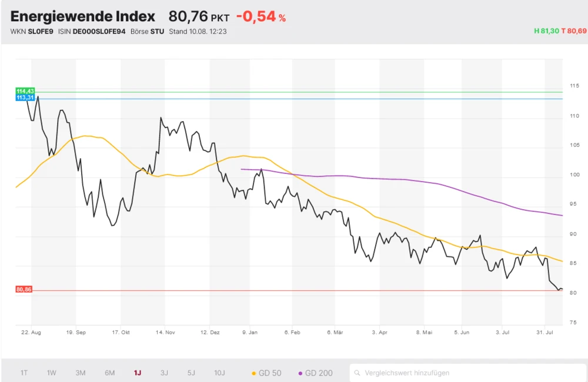Click the purple GD 200 dot
The height and width of the screenshot is (382, 588).
[x=300, y=373]
